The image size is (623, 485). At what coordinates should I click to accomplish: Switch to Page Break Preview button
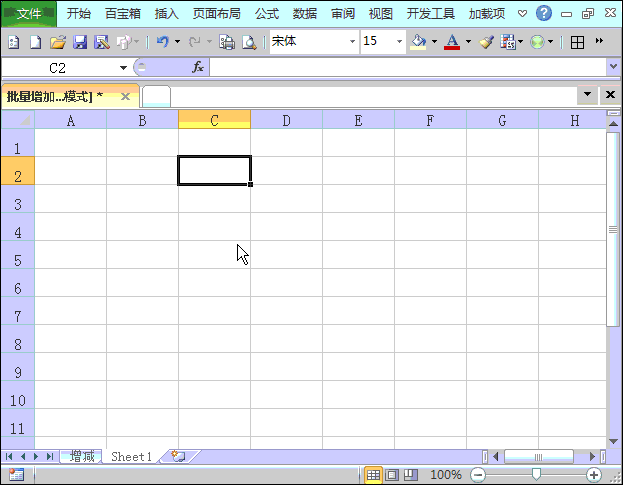coord(410,475)
